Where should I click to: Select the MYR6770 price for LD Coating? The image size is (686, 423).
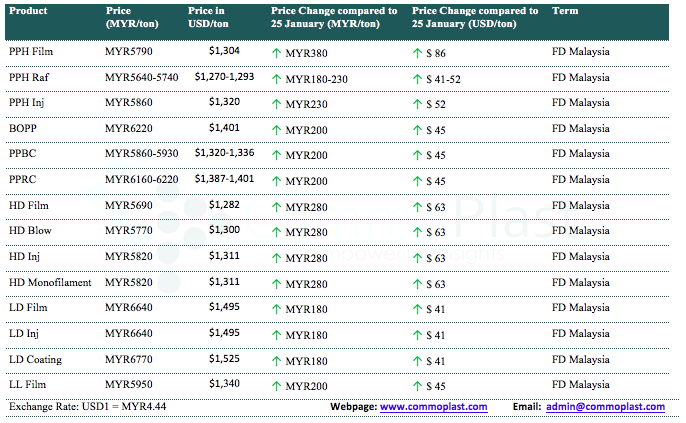[x=128, y=359]
